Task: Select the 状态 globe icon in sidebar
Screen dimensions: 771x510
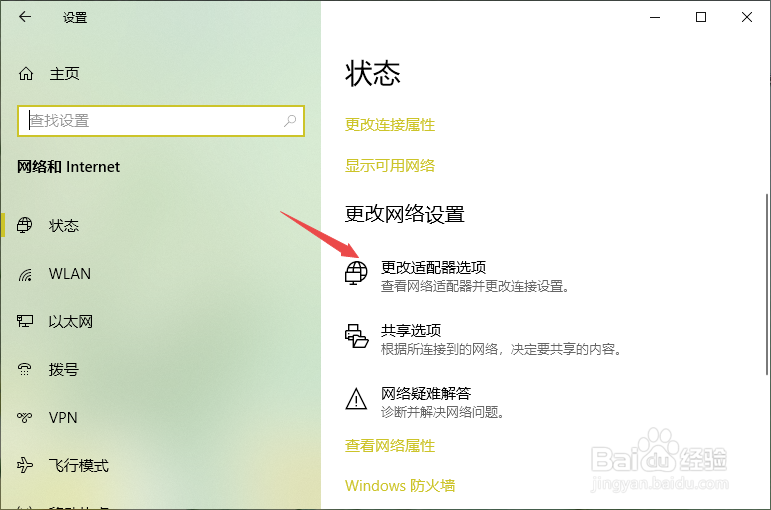Action: pyautogui.click(x=25, y=225)
